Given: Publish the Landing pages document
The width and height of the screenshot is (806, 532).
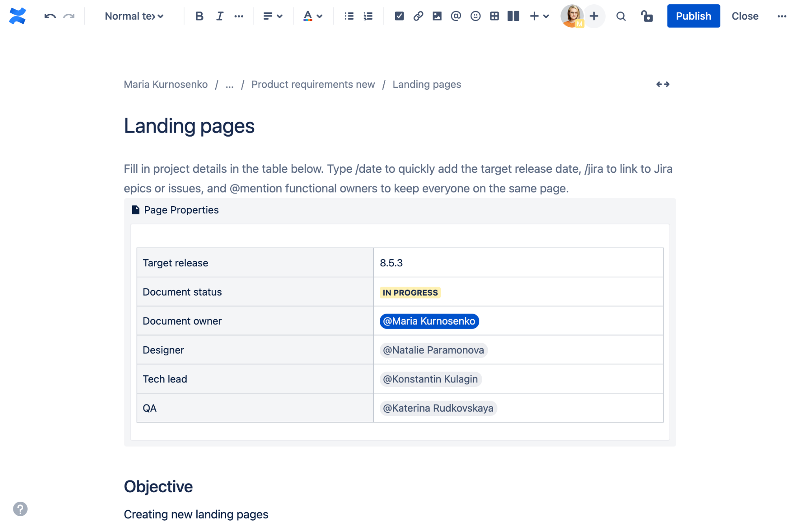Looking at the screenshot, I should (693, 16).
